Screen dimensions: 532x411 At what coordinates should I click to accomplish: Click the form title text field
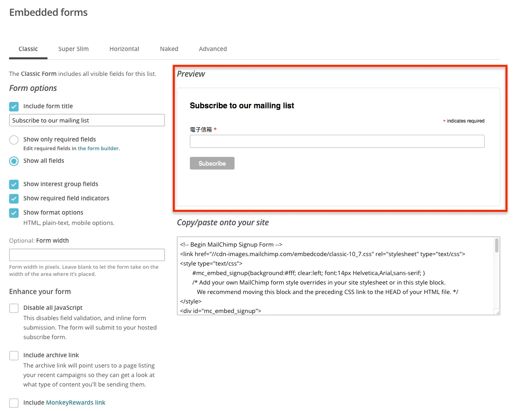pyautogui.click(x=87, y=120)
